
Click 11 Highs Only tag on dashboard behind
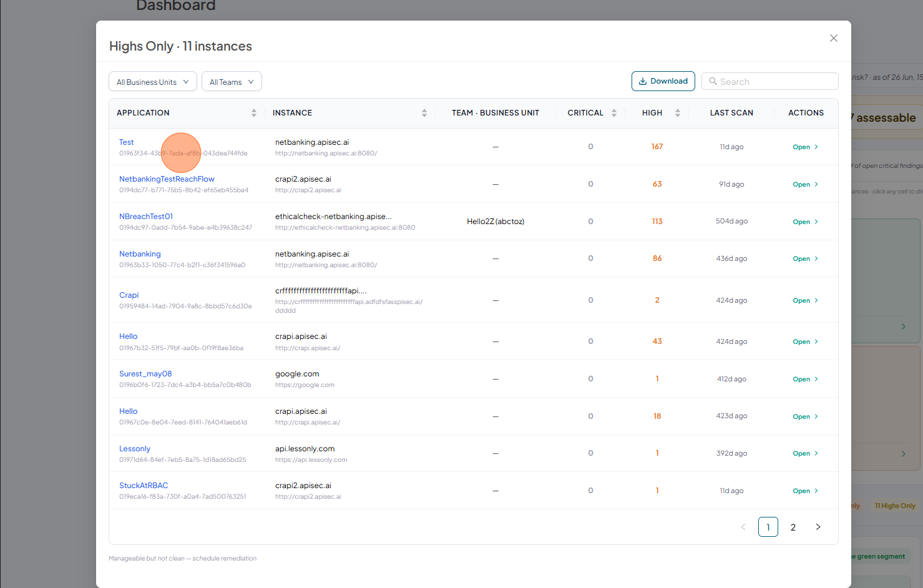(895, 506)
